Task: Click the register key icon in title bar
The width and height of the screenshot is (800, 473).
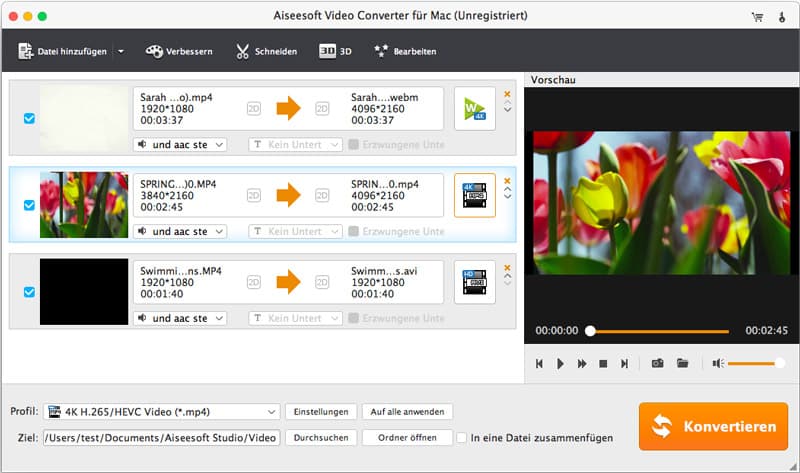Action: pos(782,17)
